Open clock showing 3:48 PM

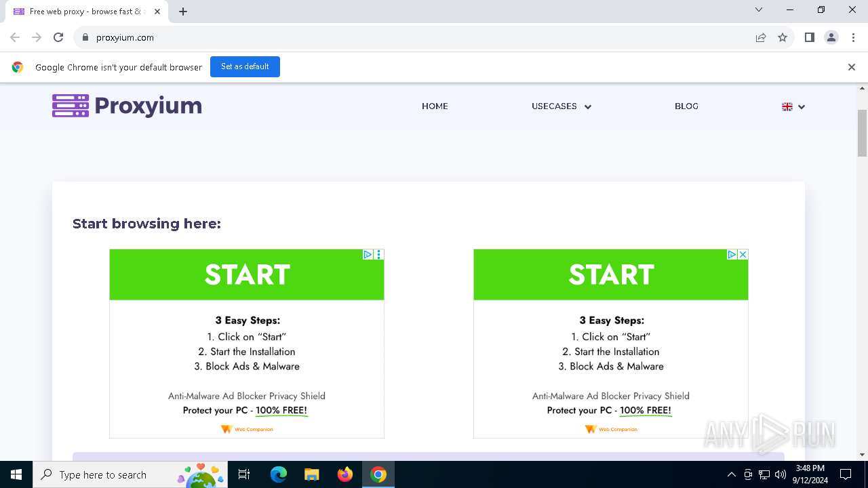[810, 474]
